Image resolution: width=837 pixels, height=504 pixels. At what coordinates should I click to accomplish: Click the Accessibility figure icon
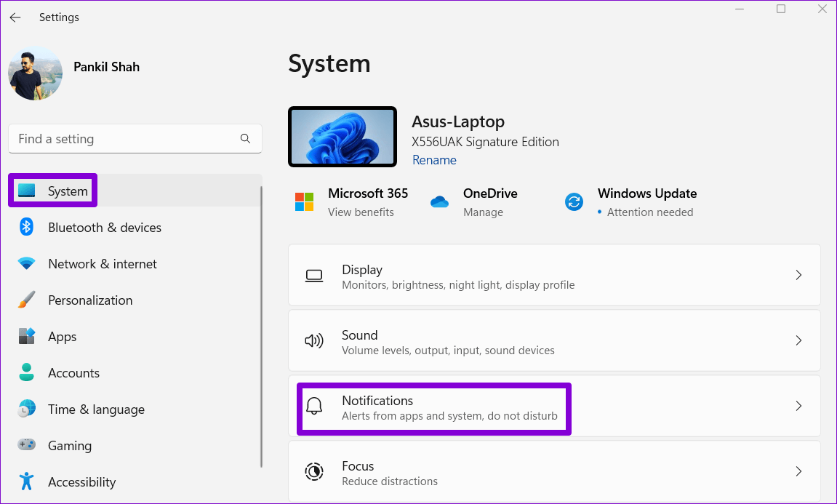point(26,481)
